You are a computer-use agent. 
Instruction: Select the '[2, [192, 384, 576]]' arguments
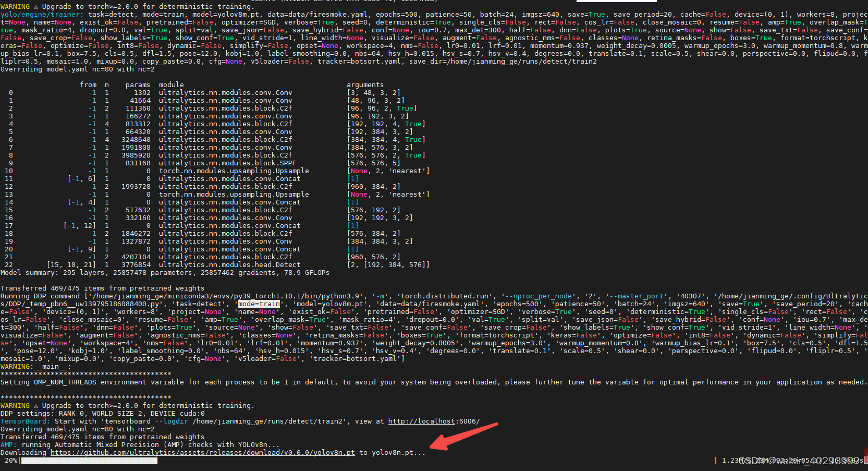tap(388, 265)
